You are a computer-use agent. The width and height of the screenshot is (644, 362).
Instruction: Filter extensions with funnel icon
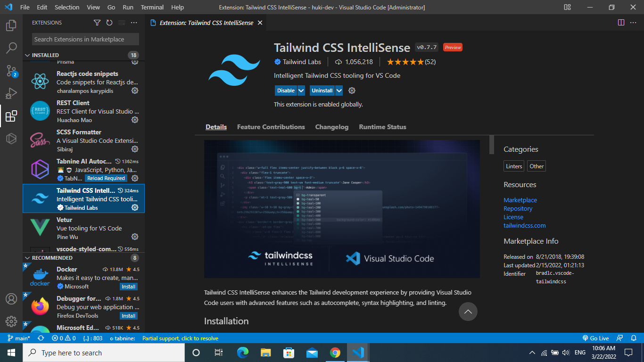pyautogui.click(x=97, y=23)
